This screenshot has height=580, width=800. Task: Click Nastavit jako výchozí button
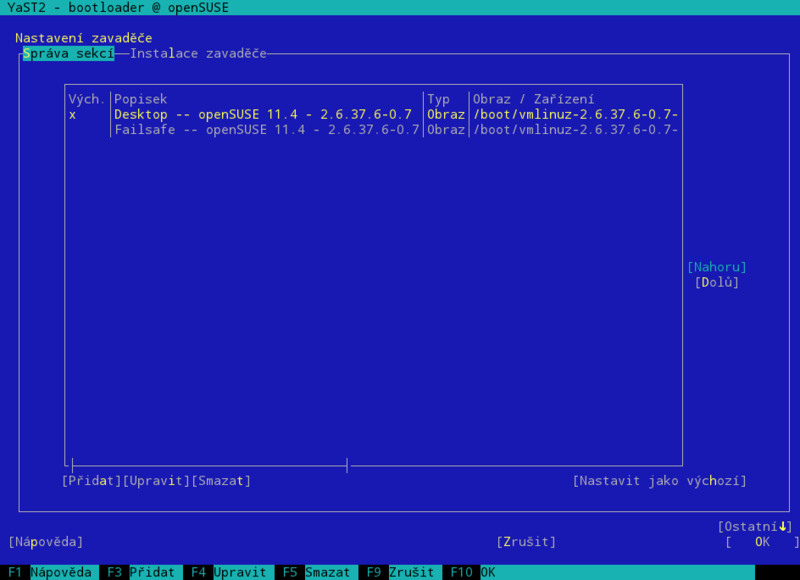(659, 481)
